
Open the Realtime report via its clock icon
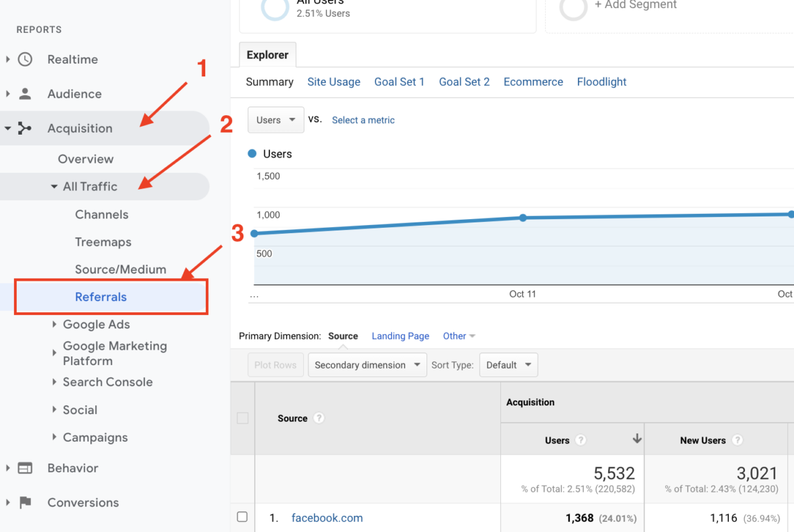tap(25, 59)
